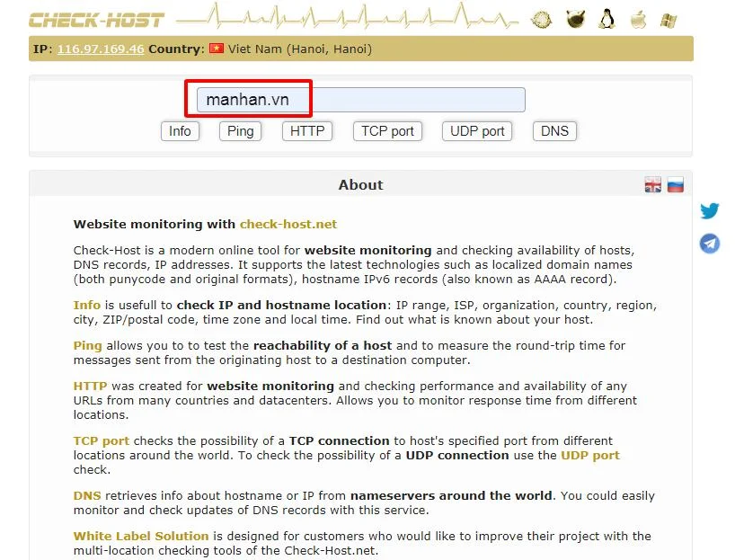Click the HTTP check button
Screen dimensions: 735x560
307,131
